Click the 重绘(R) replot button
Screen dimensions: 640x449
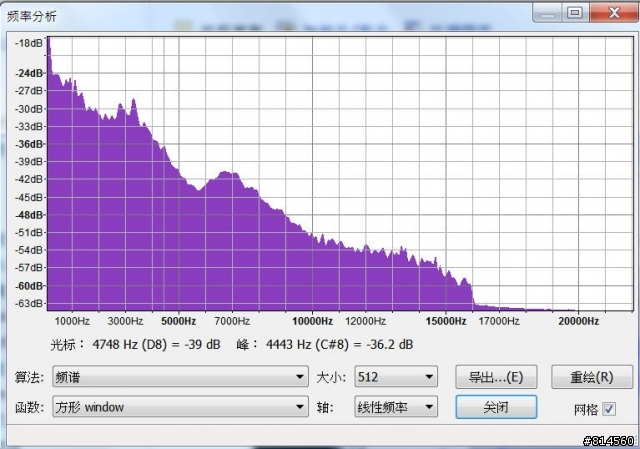click(592, 377)
